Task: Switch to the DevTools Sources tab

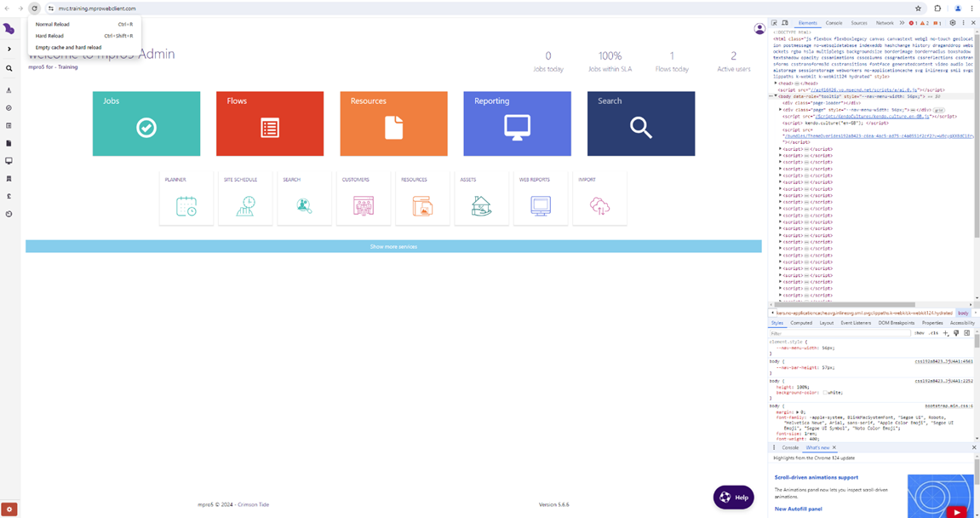Action: coord(859,22)
